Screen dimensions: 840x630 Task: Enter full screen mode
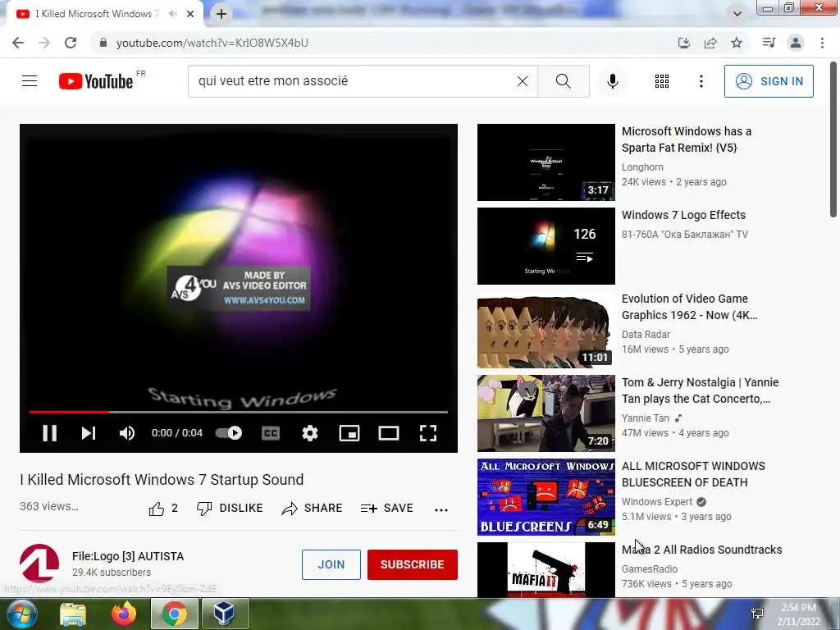(428, 433)
